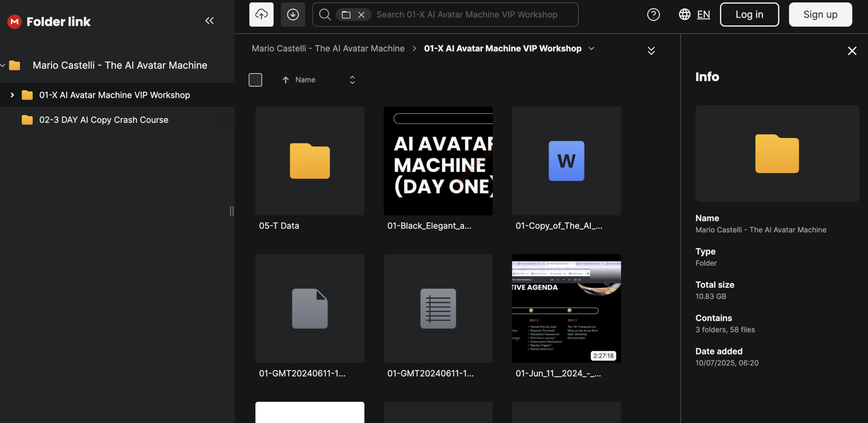This screenshot has width=868, height=423.
Task: Open the 2:27:18 video thumbnail
Action: 566,308
